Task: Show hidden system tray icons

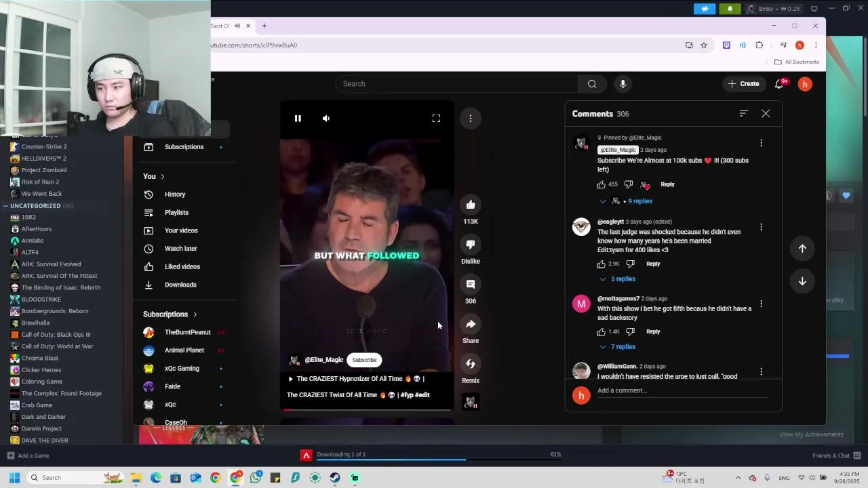Action: click(738, 478)
